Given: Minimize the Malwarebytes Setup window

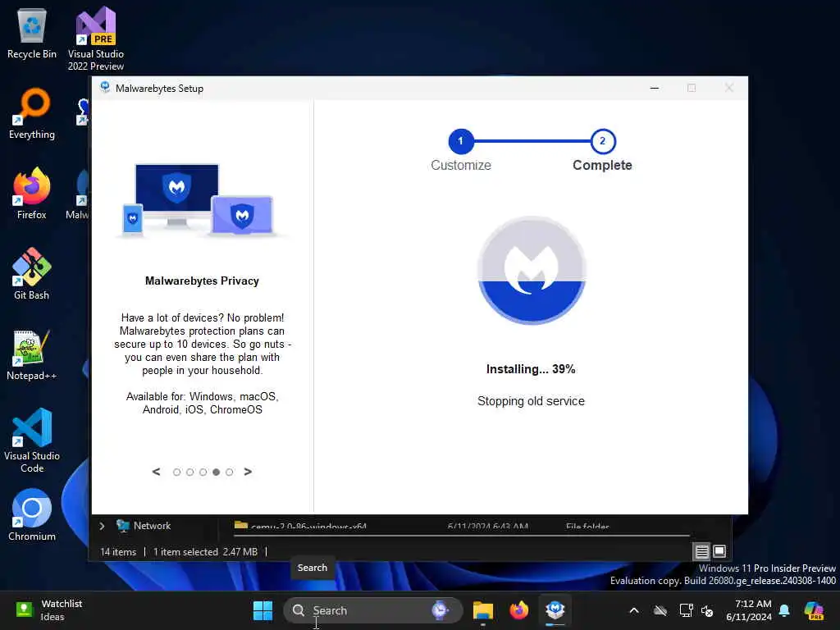Looking at the screenshot, I should coord(655,88).
